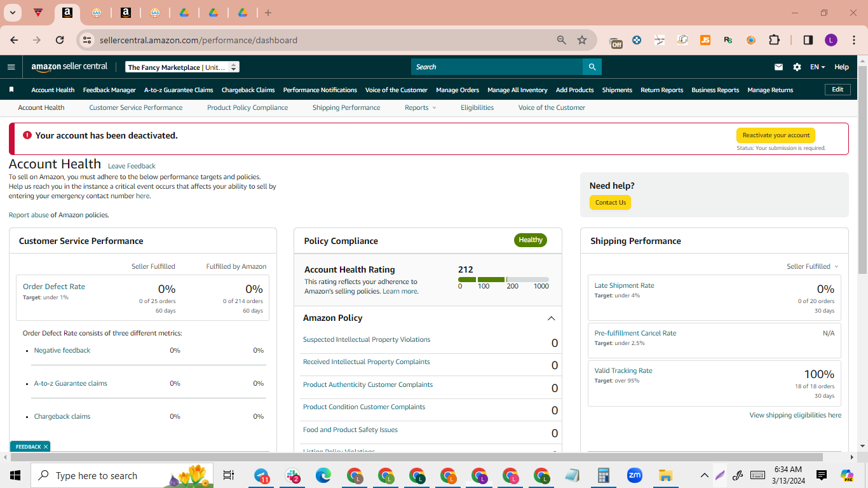
Task: Open Business Reports
Action: [715, 90]
